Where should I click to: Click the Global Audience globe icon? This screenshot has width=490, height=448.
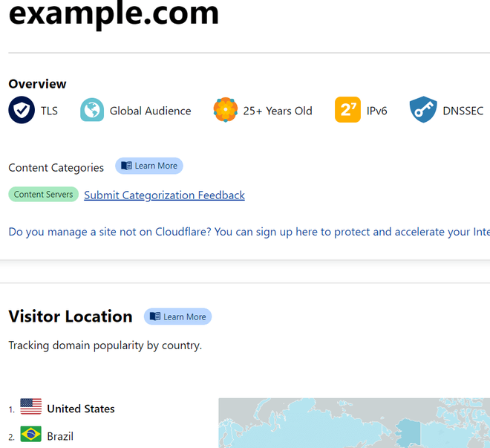tap(92, 110)
